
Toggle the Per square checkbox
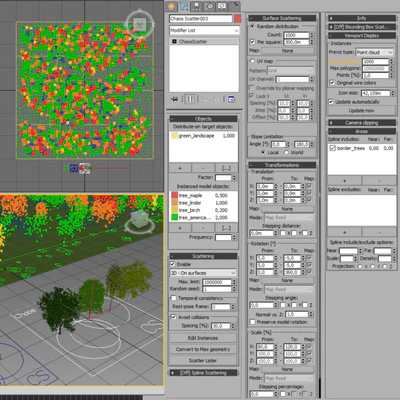252,42
